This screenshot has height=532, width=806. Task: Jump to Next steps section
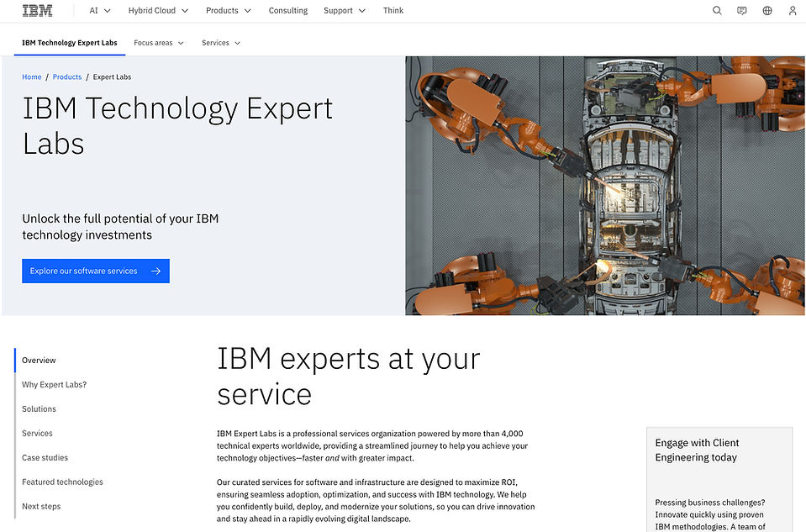tap(41, 506)
